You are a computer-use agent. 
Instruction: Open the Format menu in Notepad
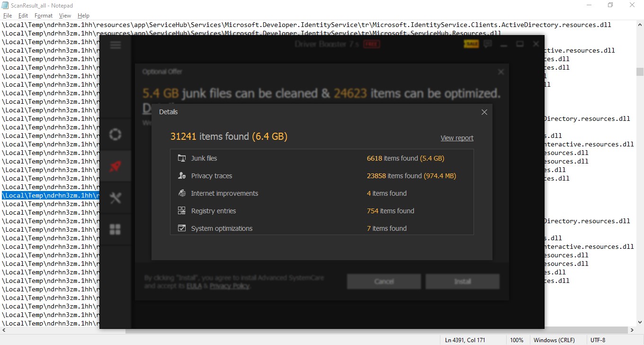pos(44,16)
